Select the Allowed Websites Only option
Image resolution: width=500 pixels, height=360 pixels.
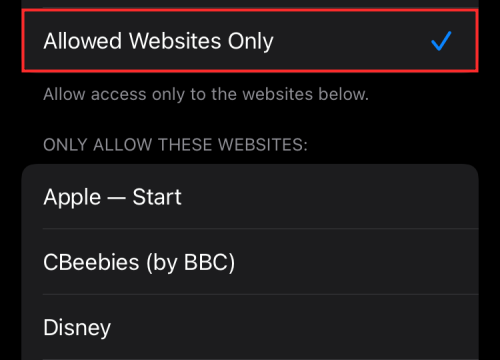point(250,41)
